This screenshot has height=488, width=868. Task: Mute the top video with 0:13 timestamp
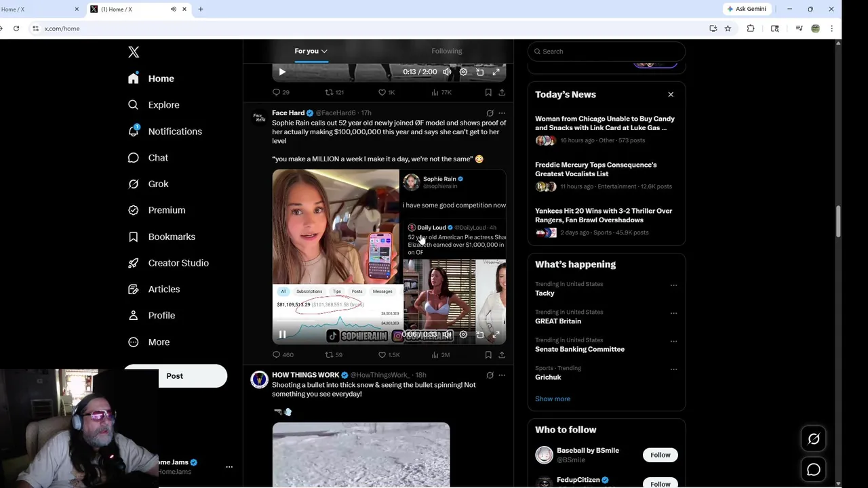447,72
